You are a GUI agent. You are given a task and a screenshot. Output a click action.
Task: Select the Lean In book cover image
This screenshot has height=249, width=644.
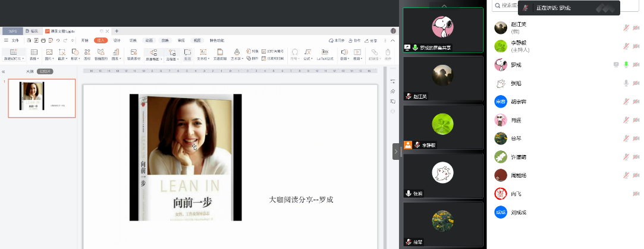tap(186, 157)
